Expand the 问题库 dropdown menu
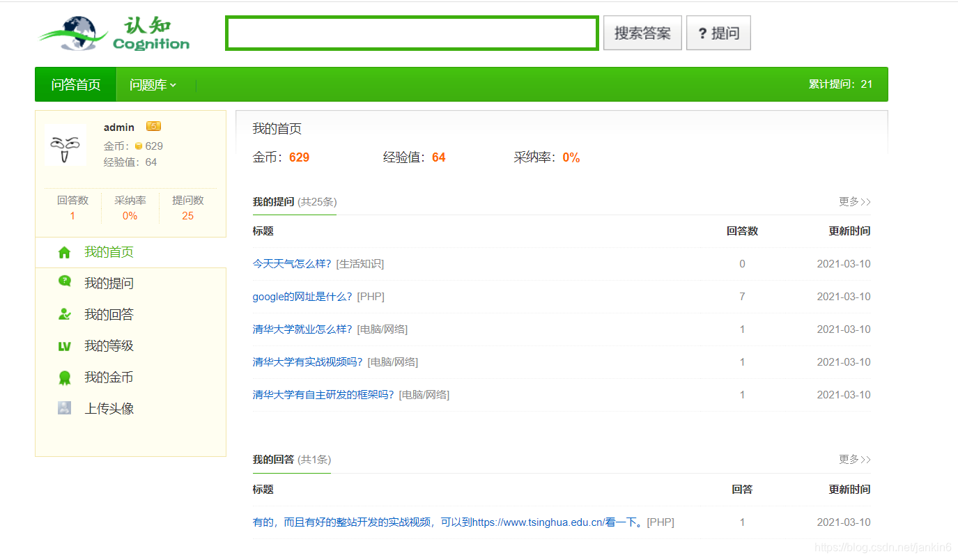The image size is (958, 560). coord(150,84)
